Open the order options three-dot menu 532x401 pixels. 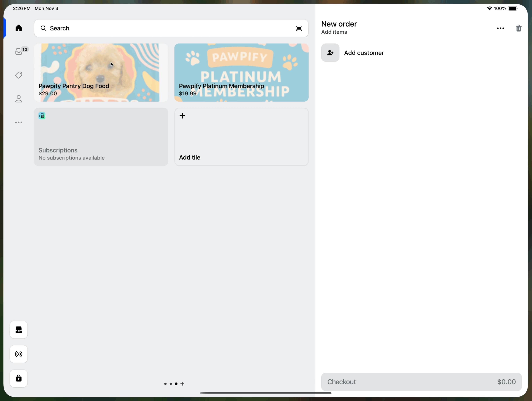(x=500, y=28)
